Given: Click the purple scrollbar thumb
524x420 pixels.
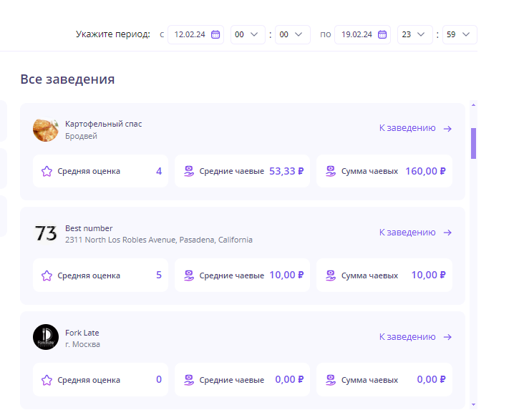Looking at the screenshot, I should 473,143.
